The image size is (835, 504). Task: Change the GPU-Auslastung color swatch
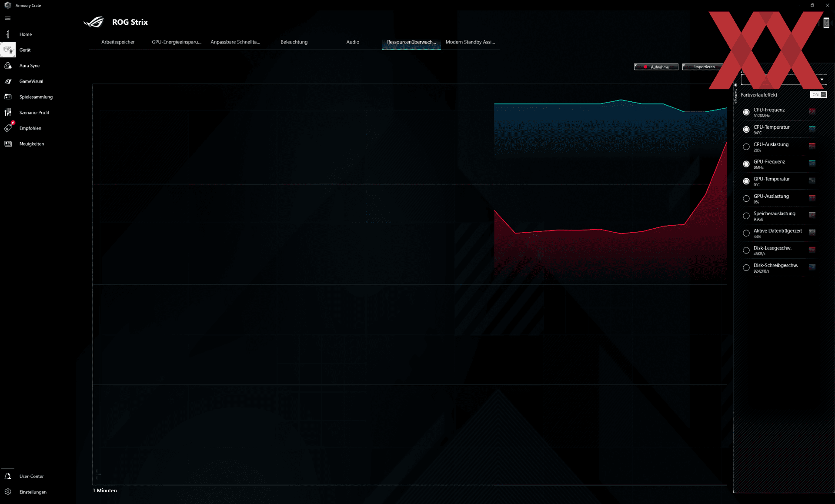click(x=812, y=198)
